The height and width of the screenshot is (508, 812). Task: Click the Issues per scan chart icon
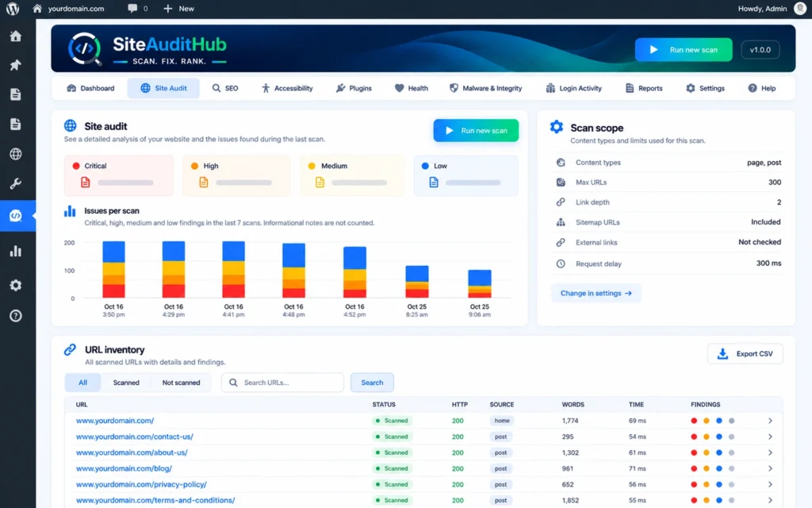click(70, 211)
